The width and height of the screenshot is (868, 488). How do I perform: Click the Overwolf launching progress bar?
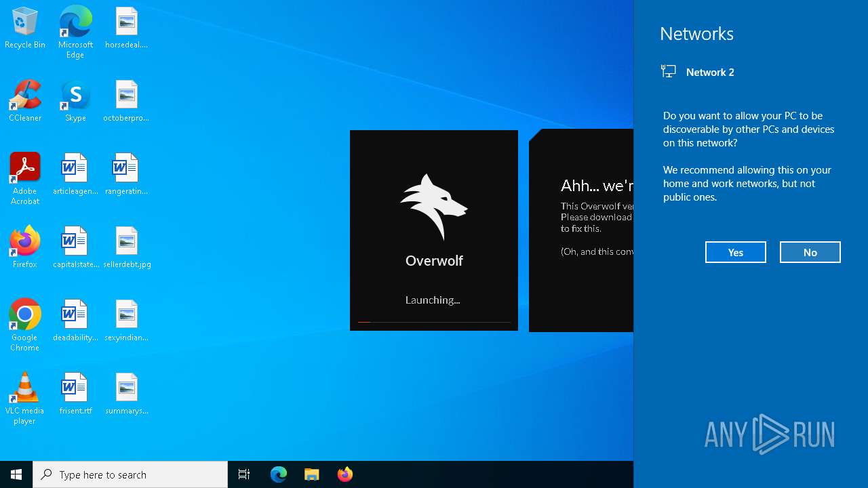(434, 322)
